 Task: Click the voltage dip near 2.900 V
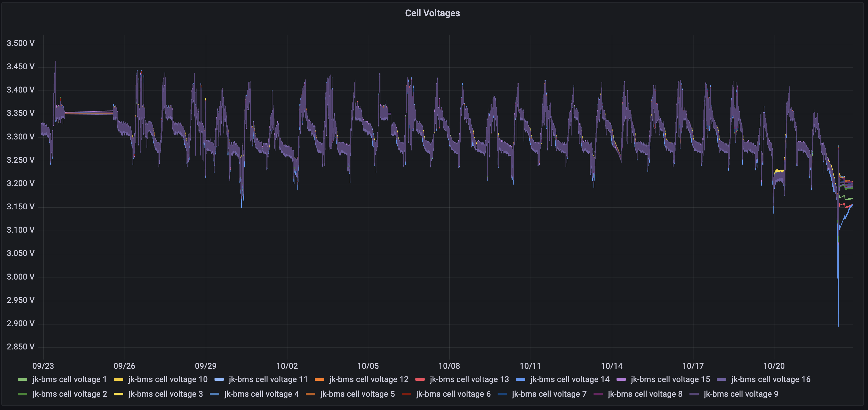(838, 325)
